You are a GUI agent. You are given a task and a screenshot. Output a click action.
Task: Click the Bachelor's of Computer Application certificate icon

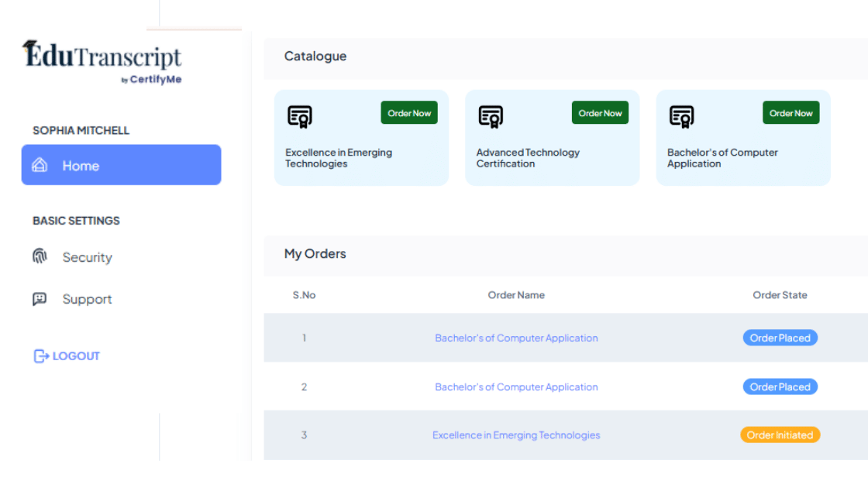682,116
